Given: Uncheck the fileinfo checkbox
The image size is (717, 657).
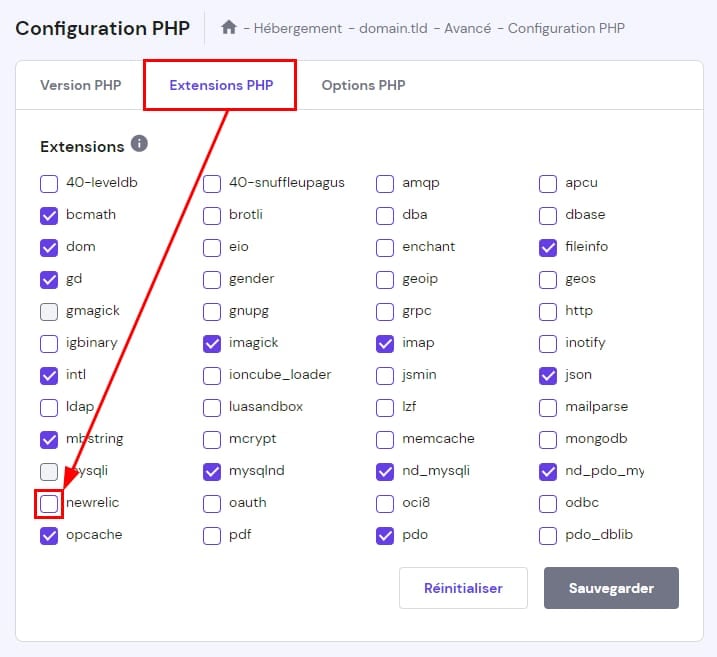Looking at the screenshot, I should click(548, 247).
